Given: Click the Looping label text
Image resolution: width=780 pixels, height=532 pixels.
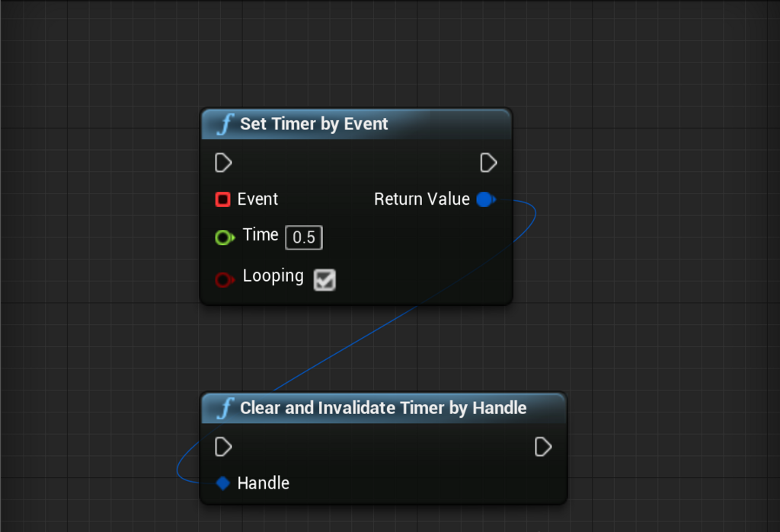Looking at the screenshot, I should pyautogui.click(x=273, y=276).
